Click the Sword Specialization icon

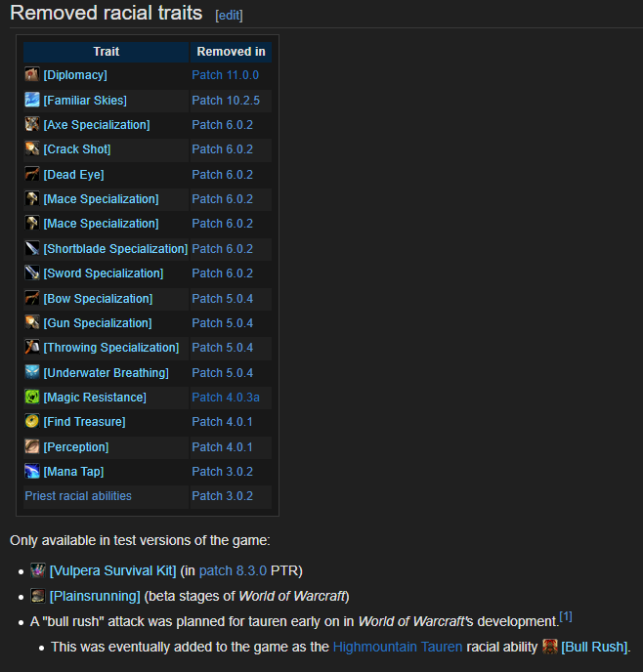(x=32, y=273)
